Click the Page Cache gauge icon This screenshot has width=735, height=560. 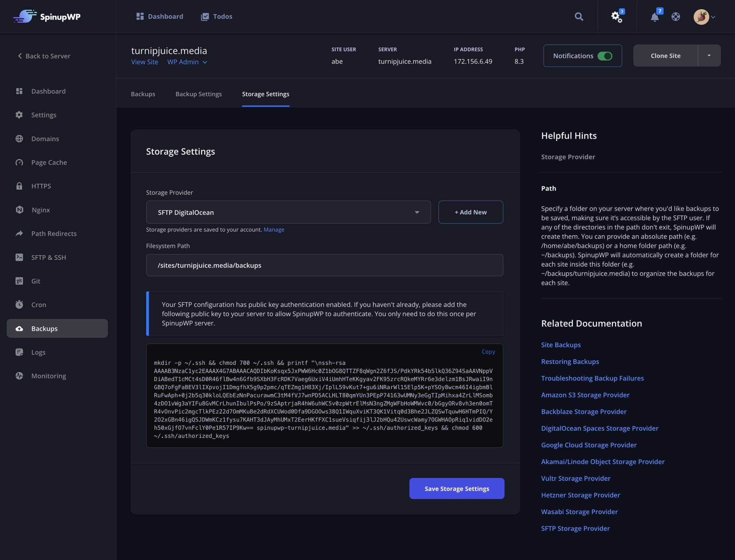tap(19, 162)
